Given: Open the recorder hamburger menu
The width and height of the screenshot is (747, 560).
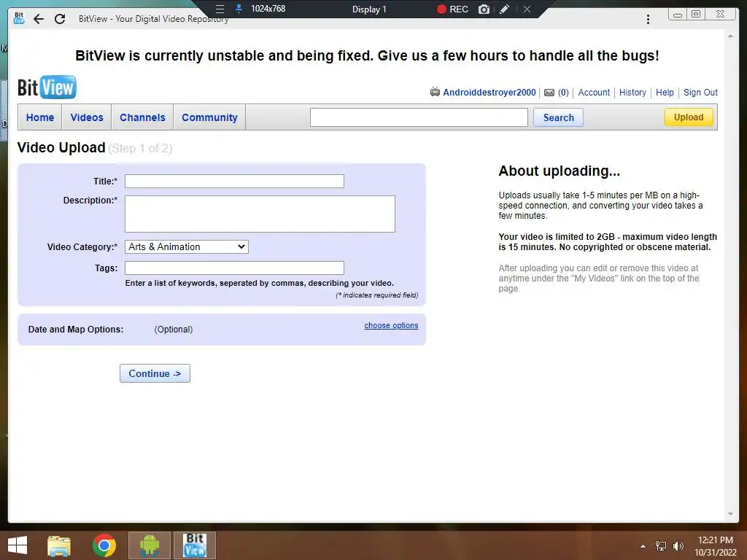Looking at the screenshot, I should (x=220, y=9).
